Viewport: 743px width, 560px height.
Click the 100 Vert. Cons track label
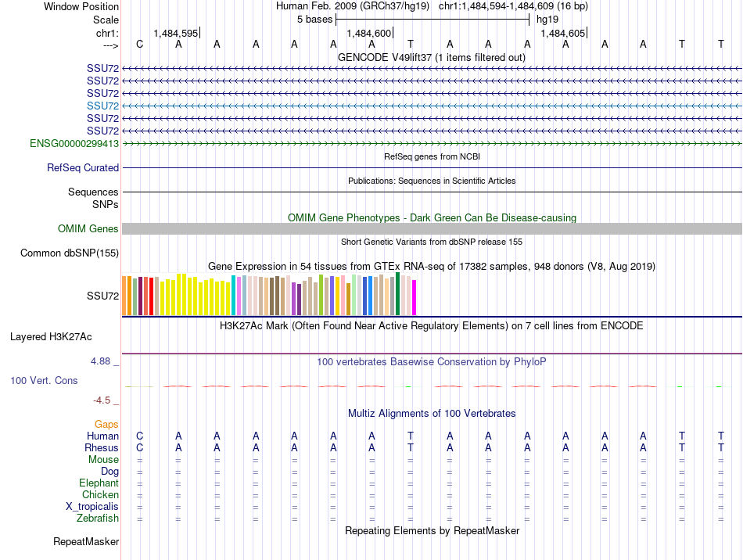tap(44, 380)
